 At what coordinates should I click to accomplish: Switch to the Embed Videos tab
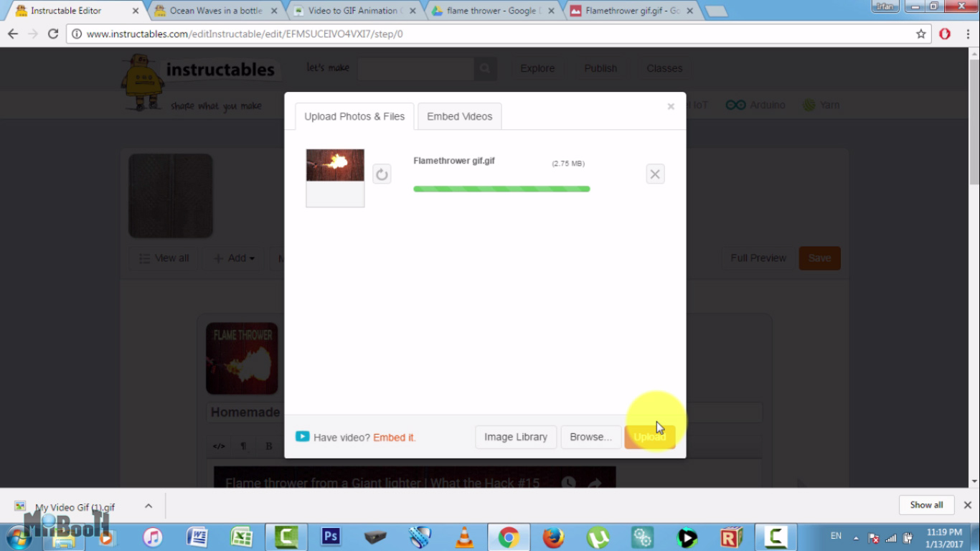(460, 116)
